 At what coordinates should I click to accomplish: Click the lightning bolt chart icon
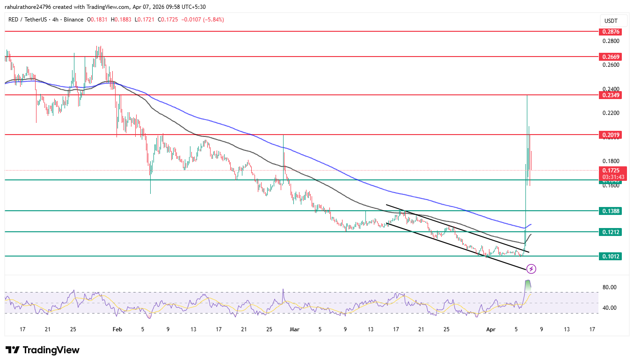tap(531, 268)
